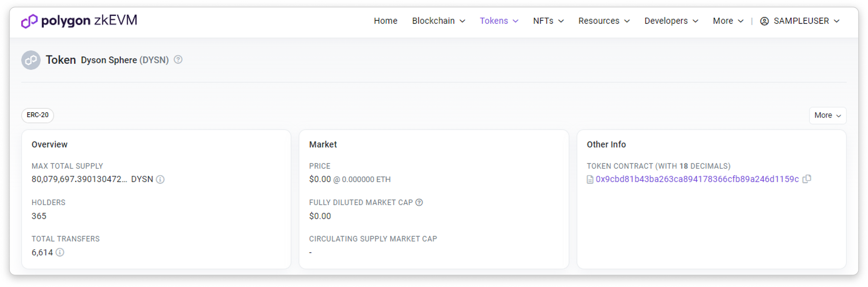Expand the Blockchain dropdown menu

pyautogui.click(x=438, y=21)
